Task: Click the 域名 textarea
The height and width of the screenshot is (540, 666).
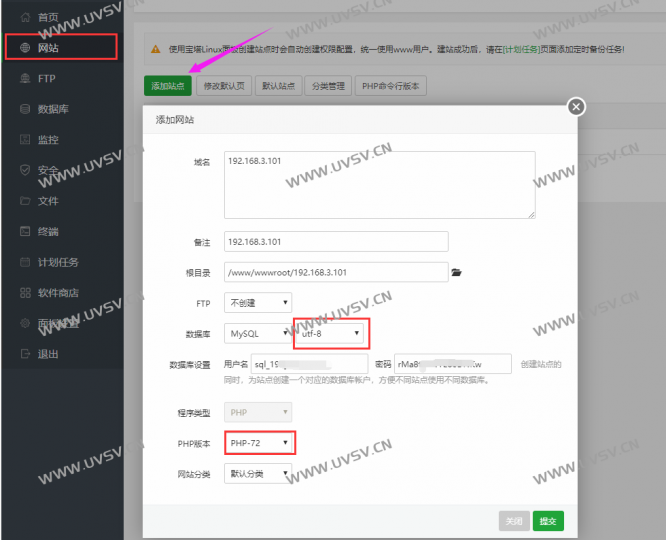Action: click(x=380, y=185)
